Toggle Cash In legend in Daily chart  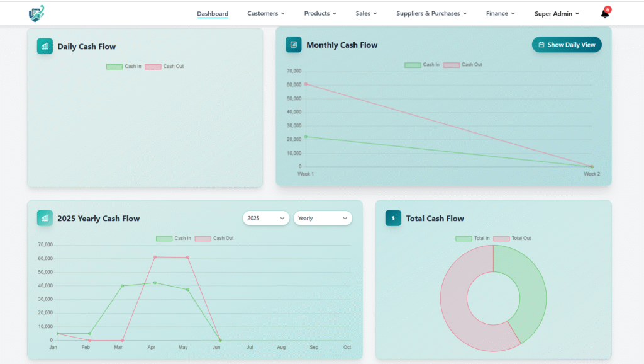(123, 67)
